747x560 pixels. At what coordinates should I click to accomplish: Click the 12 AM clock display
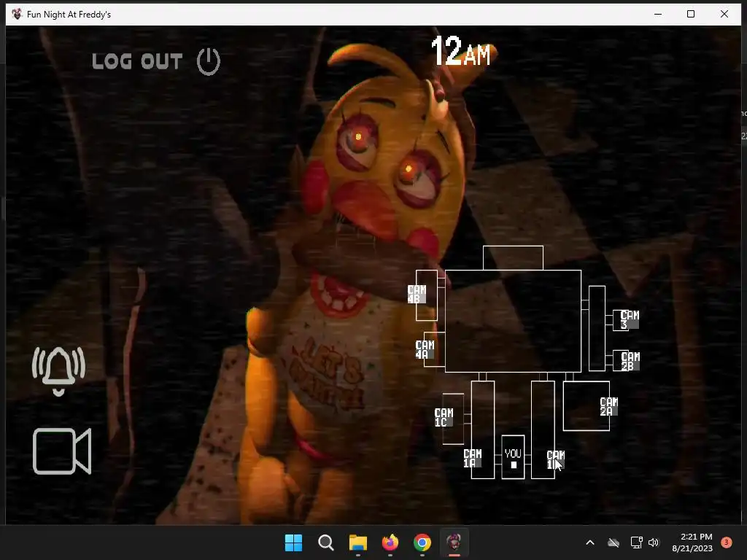[x=461, y=50]
